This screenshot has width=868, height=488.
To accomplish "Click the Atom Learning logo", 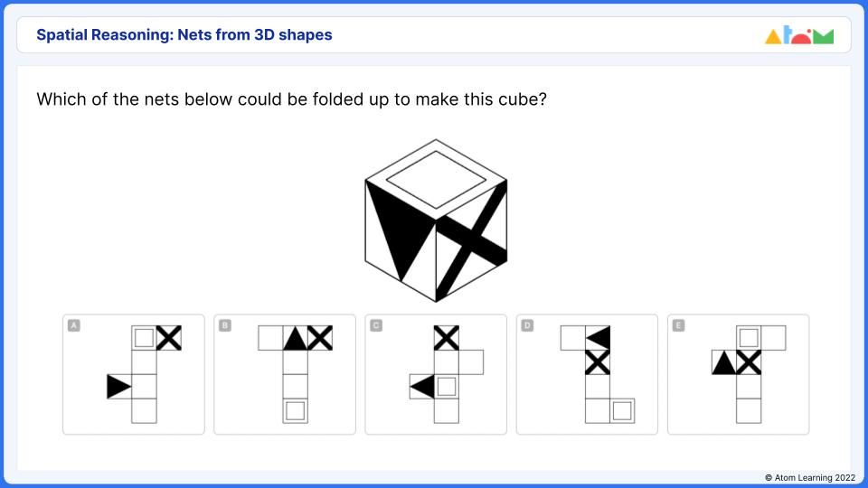I will pos(798,35).
